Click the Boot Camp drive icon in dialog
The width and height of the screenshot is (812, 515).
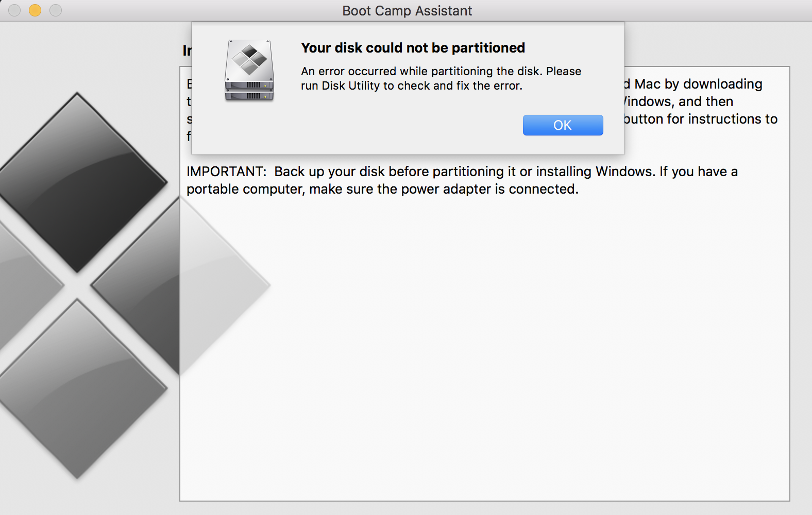click(249, 71)
